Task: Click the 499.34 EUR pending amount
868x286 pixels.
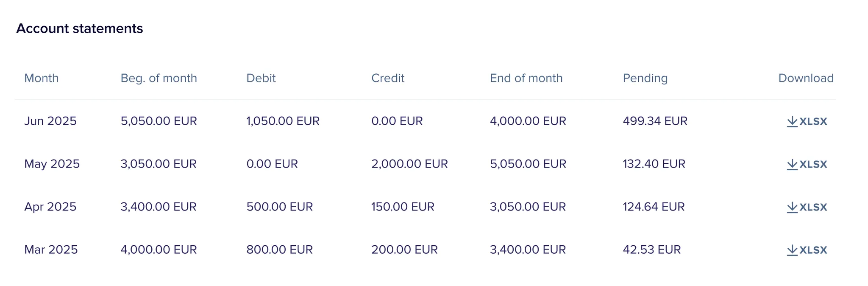Action: coord(655,121)
